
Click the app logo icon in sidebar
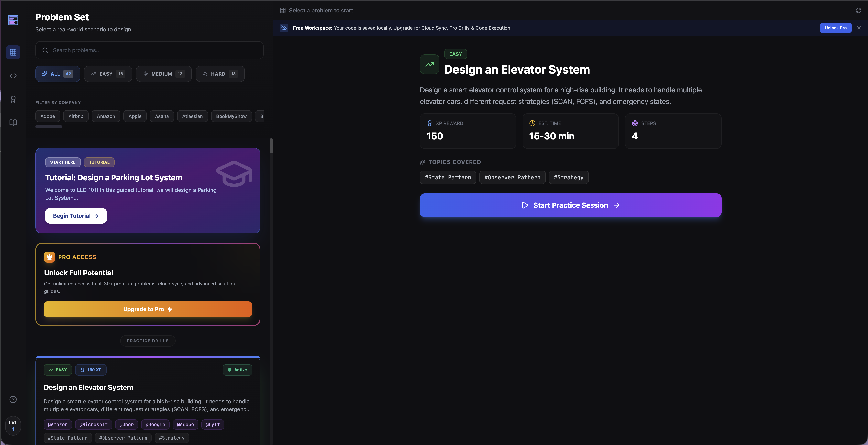[x=13, y=20]
